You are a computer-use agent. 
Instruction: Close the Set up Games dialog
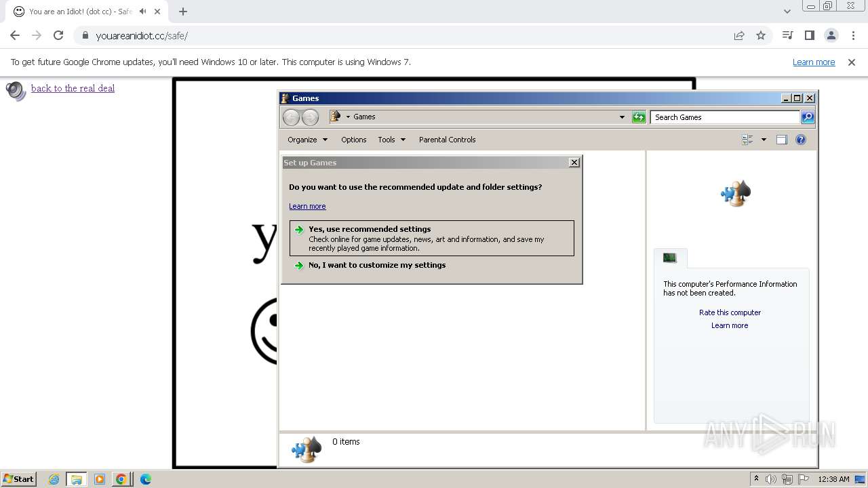pos(574,163)
